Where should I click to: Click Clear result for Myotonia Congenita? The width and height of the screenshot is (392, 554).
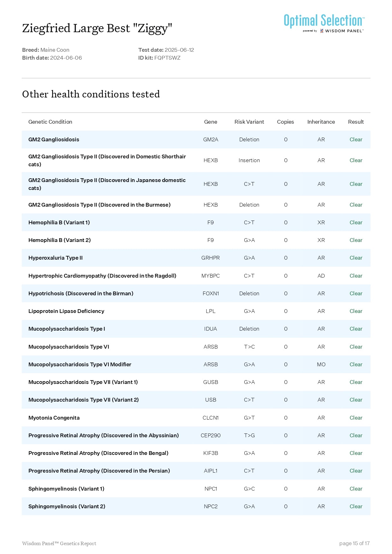coord(356,418)
